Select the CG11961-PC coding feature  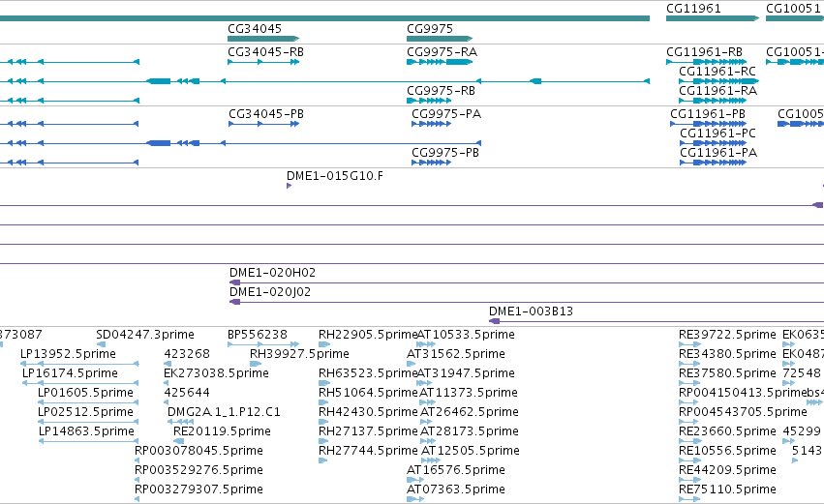pos(713,143)
